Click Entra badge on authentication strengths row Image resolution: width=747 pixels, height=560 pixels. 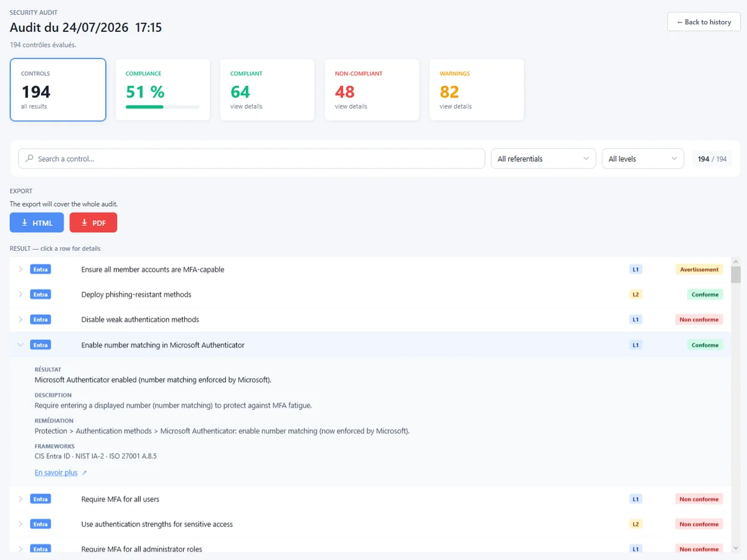point(40,524)
